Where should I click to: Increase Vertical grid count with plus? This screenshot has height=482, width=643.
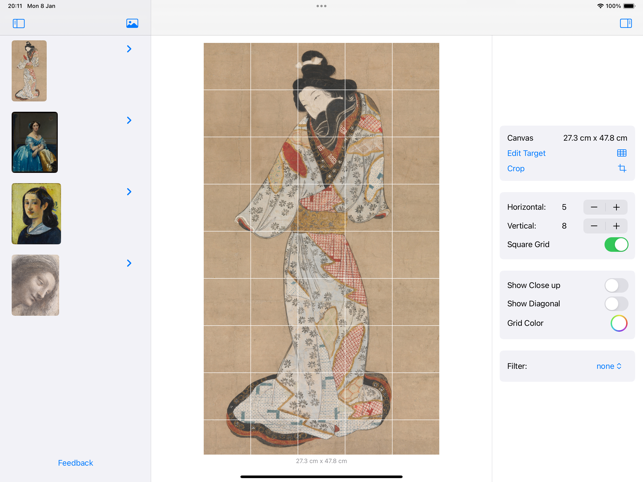coord(616,226)
